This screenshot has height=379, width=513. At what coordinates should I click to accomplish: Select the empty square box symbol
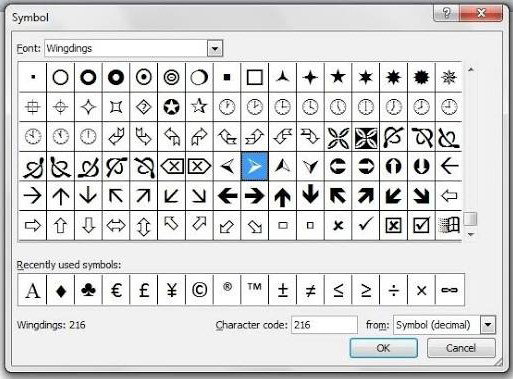(x=254, y=77)
